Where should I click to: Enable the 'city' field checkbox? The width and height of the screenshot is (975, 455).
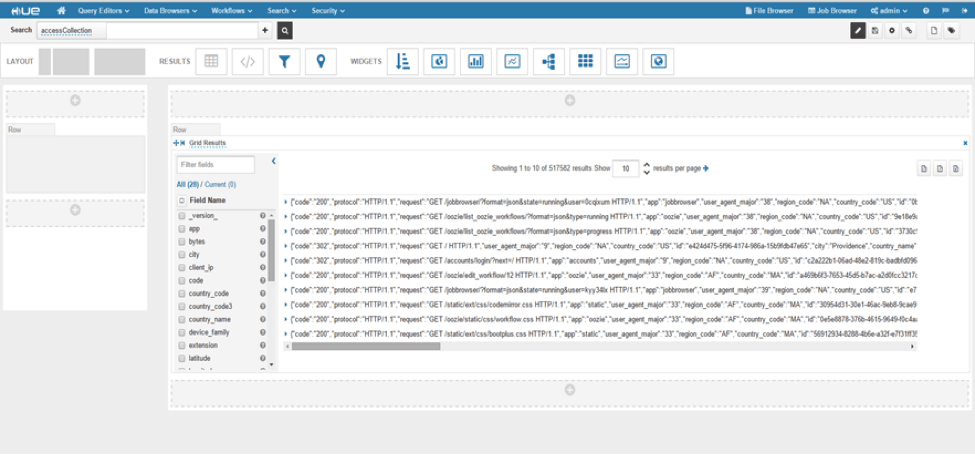point(182,255)
